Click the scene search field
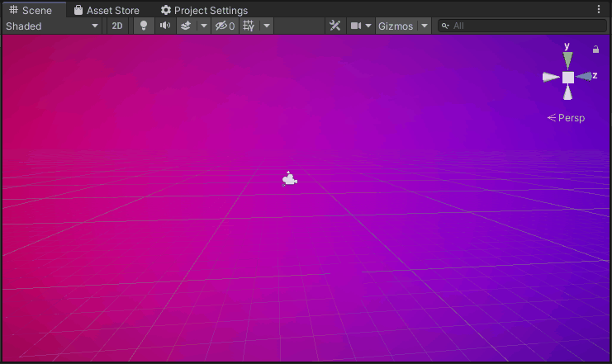Screen dimensions: 612x364 (526, 26)
